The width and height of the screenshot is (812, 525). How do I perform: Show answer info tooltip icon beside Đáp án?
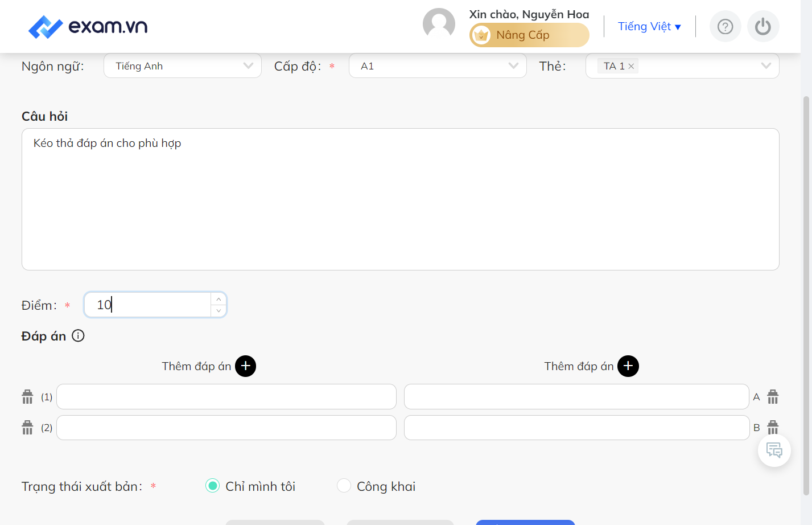pyautogui.click(x=78, y=336)
